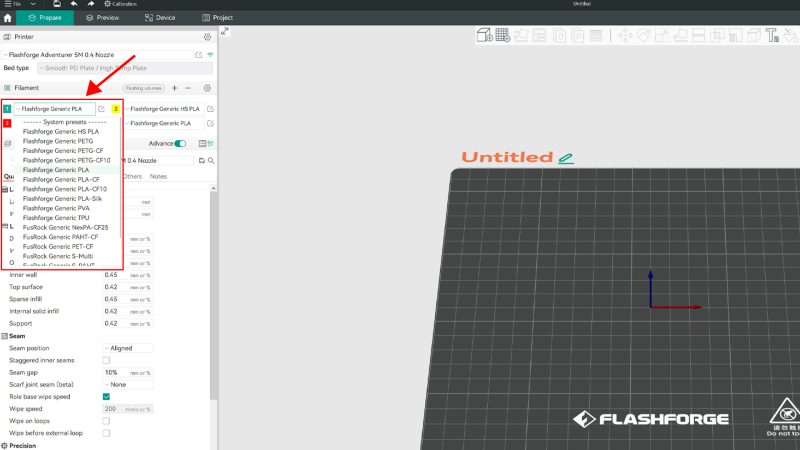The image size is (800, 450).
Task: Open filament 2 HS PLA dropdown
Action: pos(165,109)
